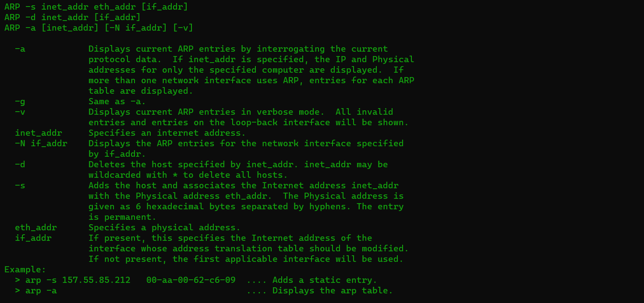Click the "table are displayed." line

141,91
